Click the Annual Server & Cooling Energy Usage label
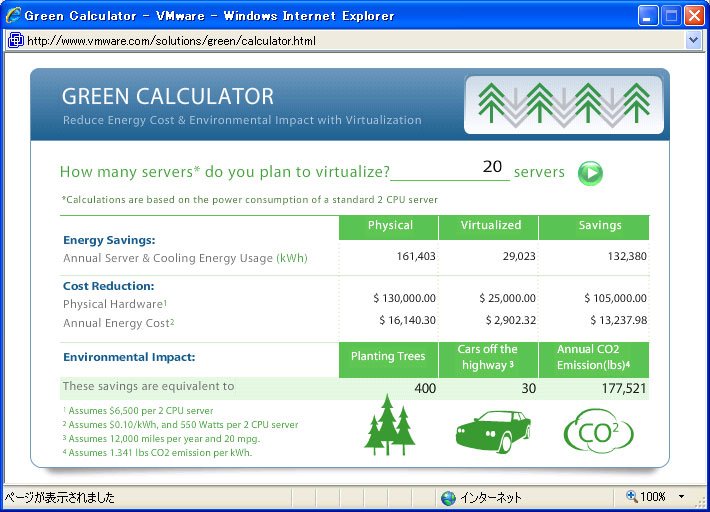710x512 pixels. (185, 258)
